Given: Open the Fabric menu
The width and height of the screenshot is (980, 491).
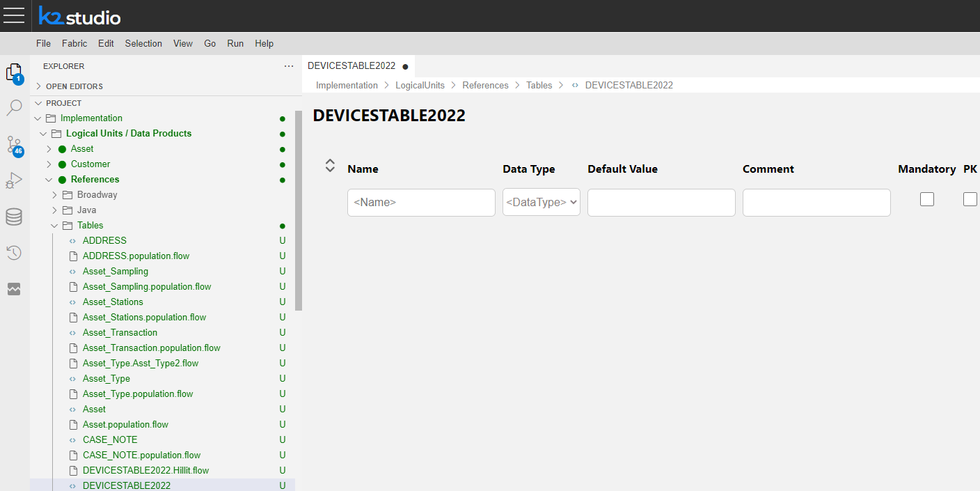Looking at the screenshot, I should click(74, 43).
